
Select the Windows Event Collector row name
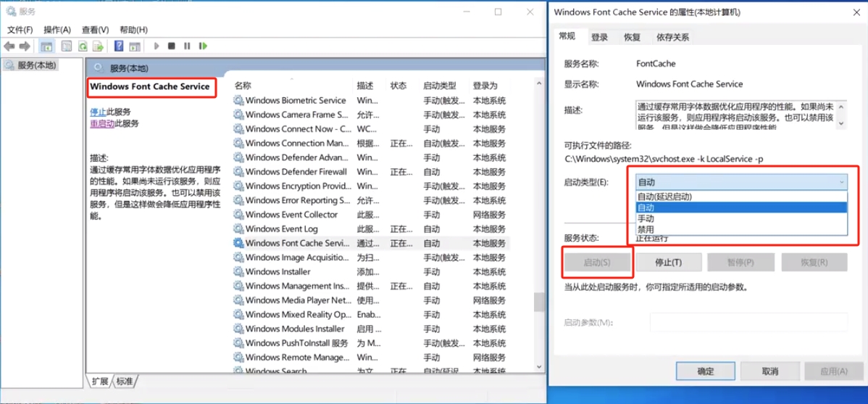(x=292, y=215)
